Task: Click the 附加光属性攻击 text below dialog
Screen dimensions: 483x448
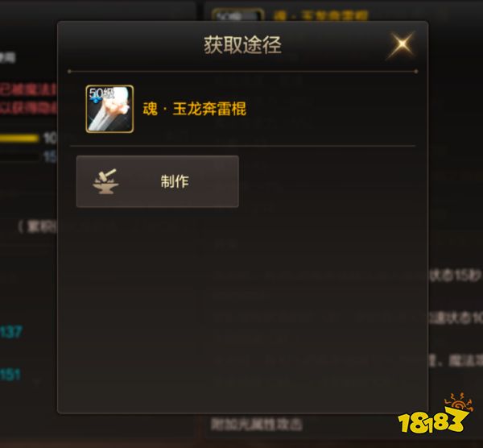Action: tap(257, 425)
